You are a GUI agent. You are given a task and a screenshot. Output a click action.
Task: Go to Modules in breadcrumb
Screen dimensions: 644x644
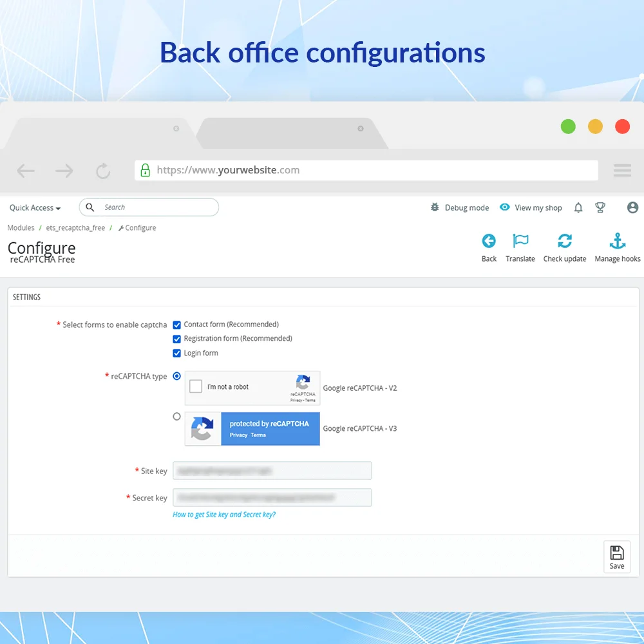click(21, 228)
